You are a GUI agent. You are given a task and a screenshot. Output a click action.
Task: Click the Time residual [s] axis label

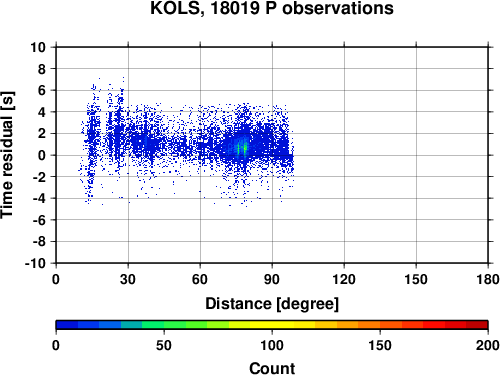coord(7,155)
